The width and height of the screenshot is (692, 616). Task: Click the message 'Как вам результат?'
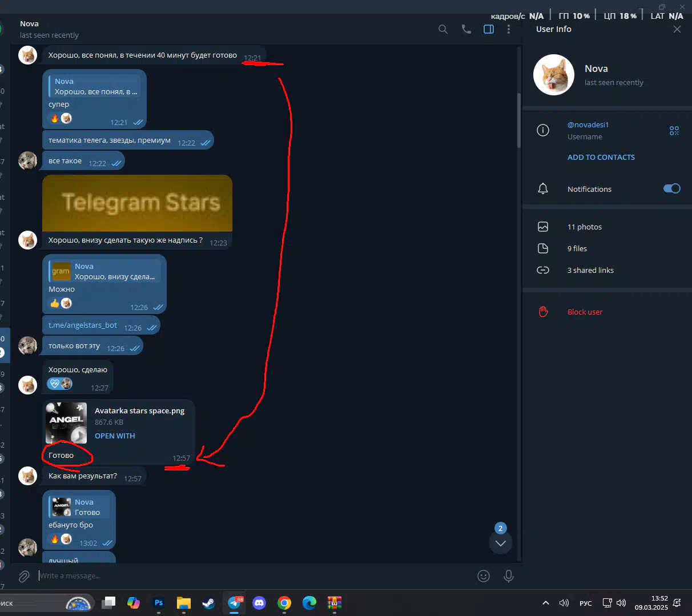coord(94,476)
